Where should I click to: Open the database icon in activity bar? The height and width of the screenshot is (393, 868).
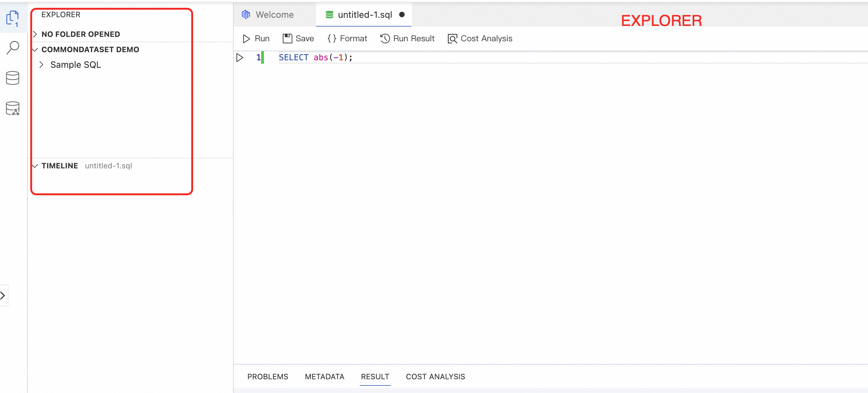click(13, 78)
